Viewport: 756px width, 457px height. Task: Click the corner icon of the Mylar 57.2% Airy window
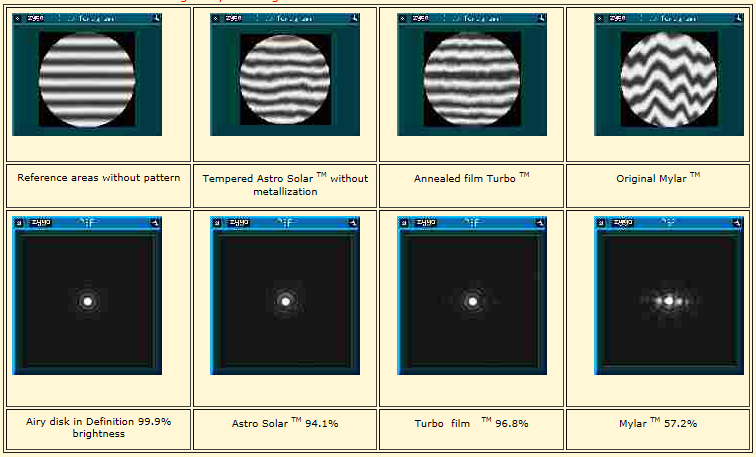click(x=737, y=223)
